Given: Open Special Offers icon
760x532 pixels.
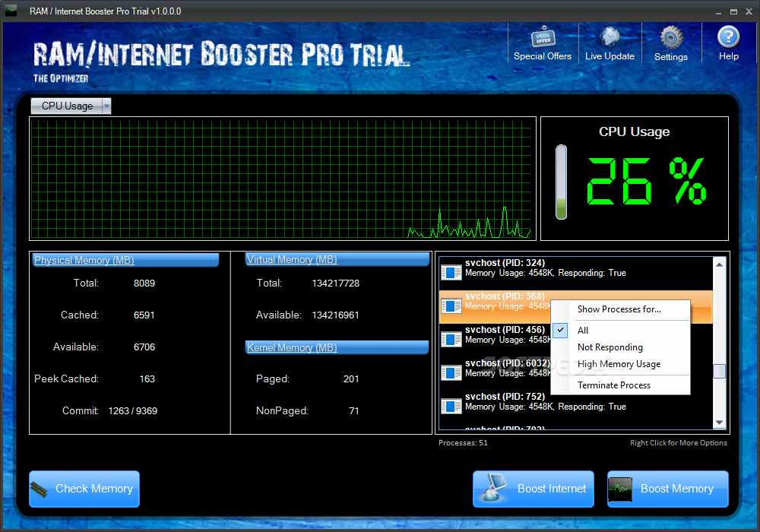Looking at the screenshot, I should pos(543,36).
